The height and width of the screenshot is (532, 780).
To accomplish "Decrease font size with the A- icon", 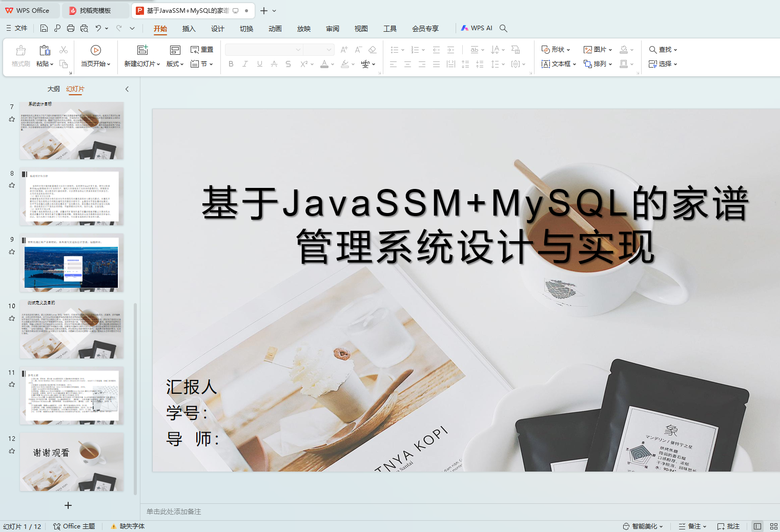I will [x=359, y=50].
